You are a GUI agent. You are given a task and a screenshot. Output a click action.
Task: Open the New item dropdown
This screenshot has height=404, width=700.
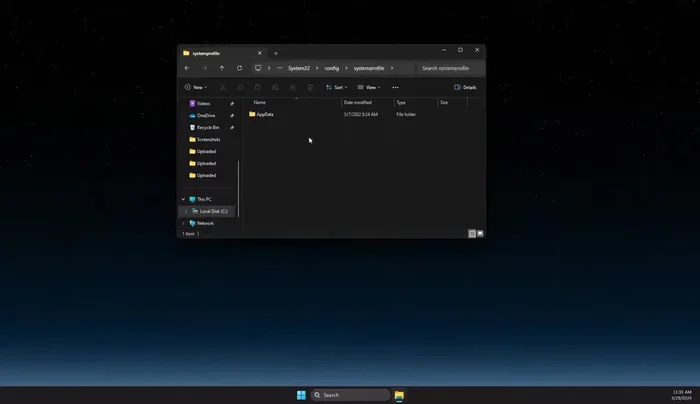tap(195, 87)
